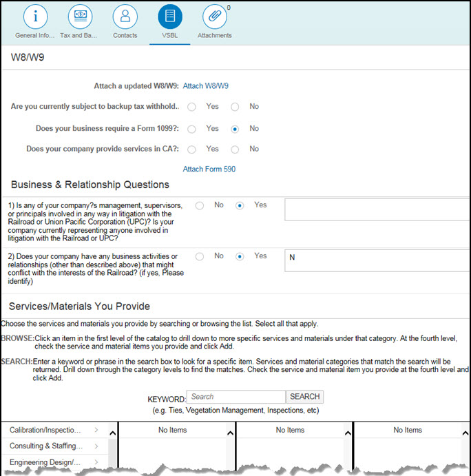
Task: Select Yes for Form 1099 requirement
Action: (x=191, y=129)
